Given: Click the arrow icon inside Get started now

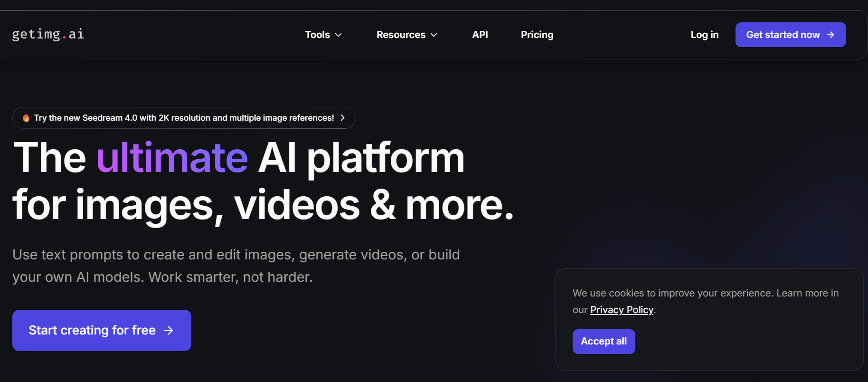Looking at the screenshot, I should click(x=830, y=35).
